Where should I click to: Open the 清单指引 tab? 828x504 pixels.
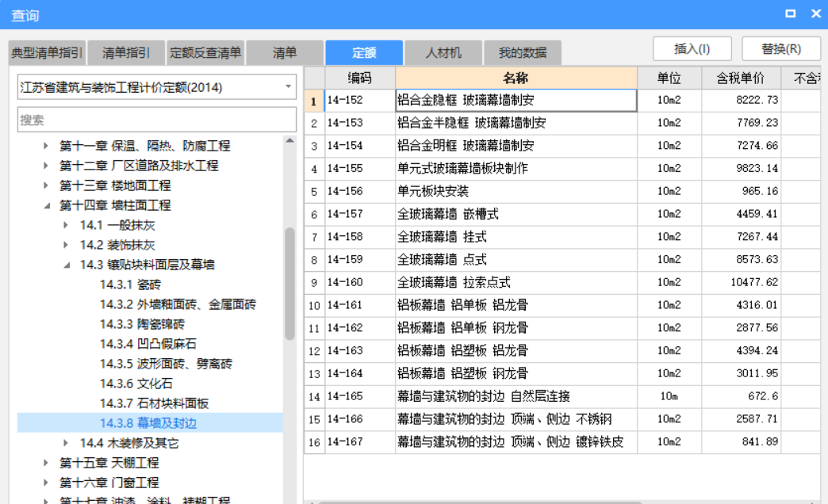(126, 53)
